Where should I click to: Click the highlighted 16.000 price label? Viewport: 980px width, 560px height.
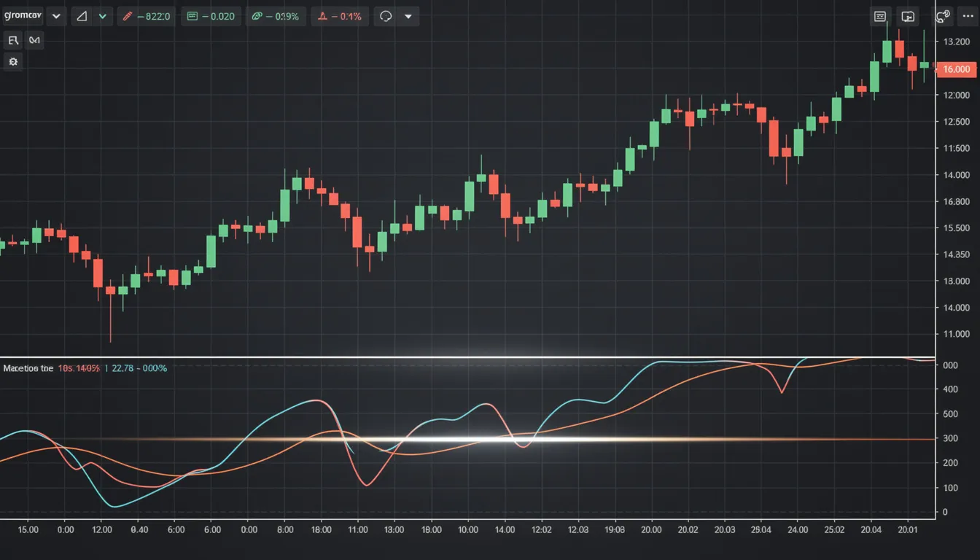click(955, 69)
